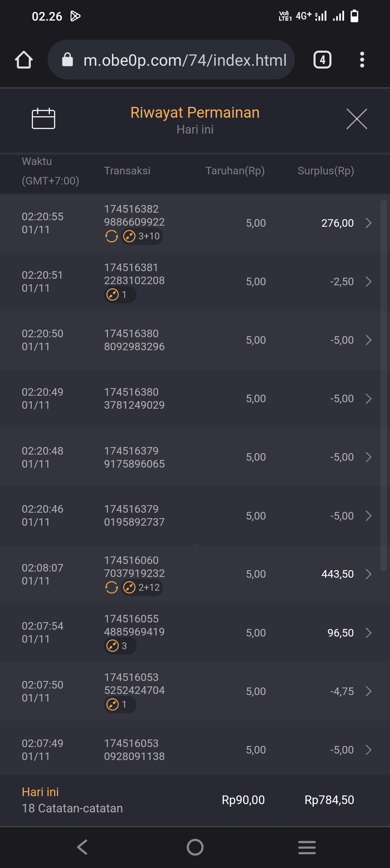Tap the 3+10 free-spin badge
The image size is (390, 868).
[142, 236]
